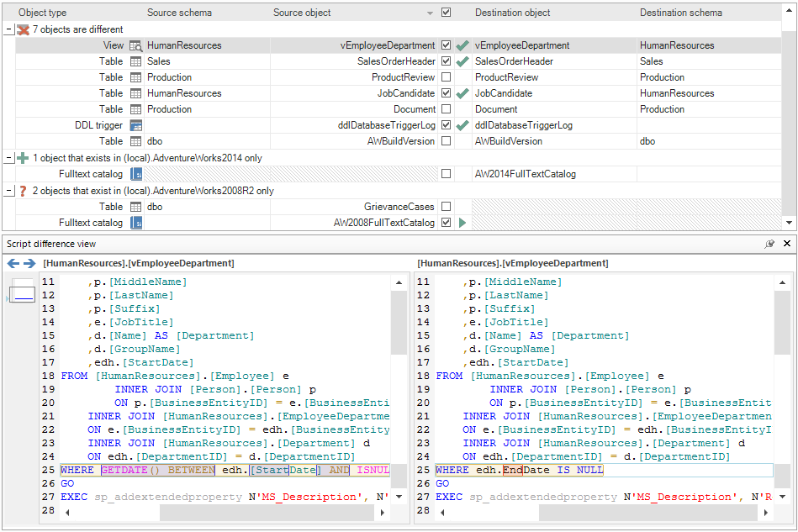Click the fulltext catalog icon for AW2014FullTextCatalog
The width and height of the screenshot is (798, 532).
(136, 174)
